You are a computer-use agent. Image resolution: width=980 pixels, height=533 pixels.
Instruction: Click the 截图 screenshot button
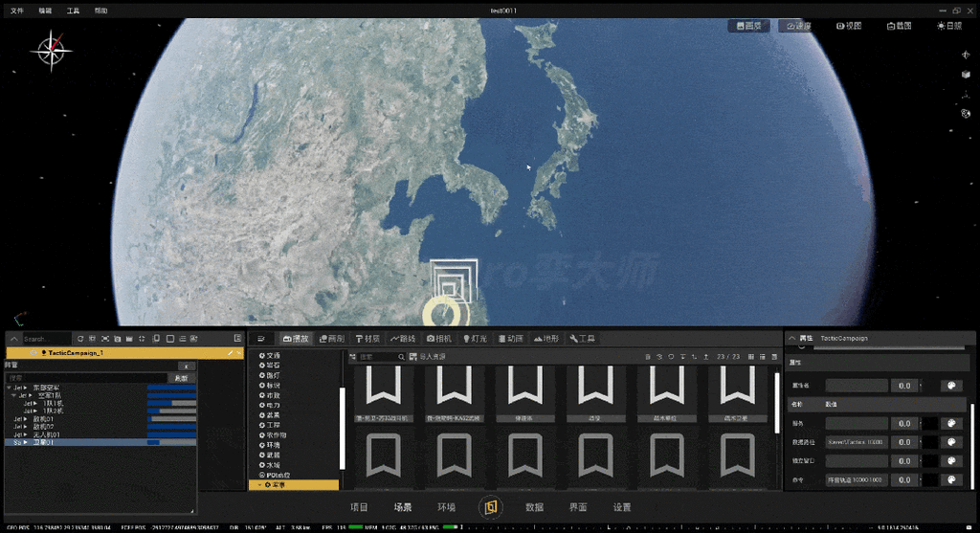900,26
